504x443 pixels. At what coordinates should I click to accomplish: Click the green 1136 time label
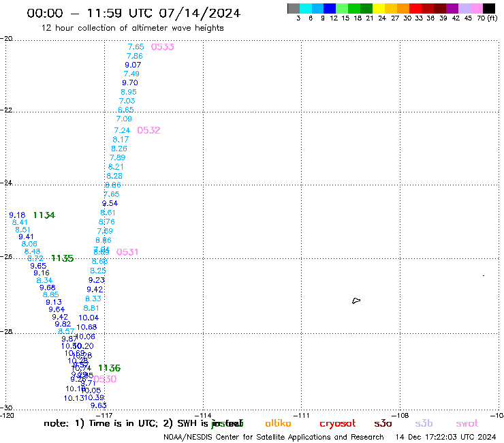[x=109, y=368]
